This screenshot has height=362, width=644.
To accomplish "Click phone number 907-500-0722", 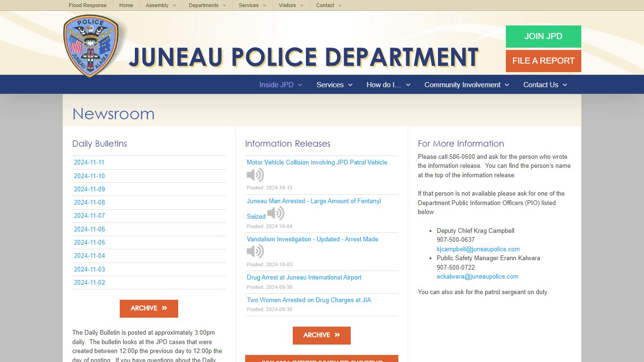I will tap(455, 267).
